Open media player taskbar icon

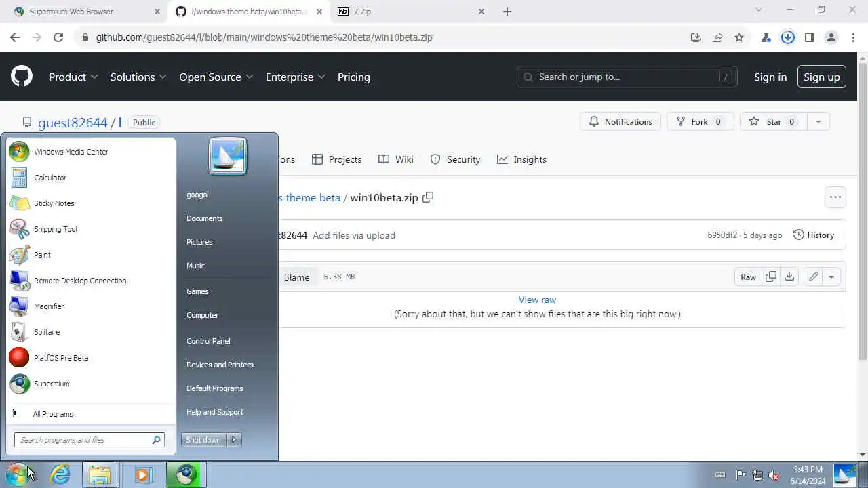tap(142, 474)
